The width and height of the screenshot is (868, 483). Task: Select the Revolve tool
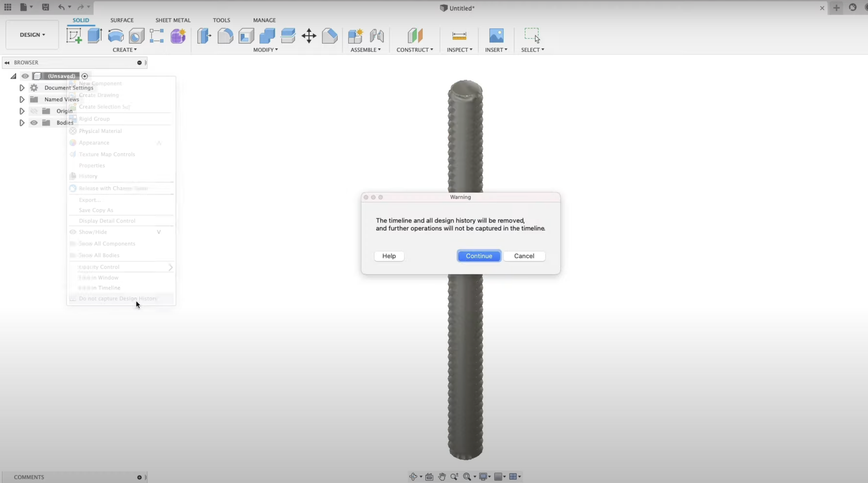click(115, 36)
